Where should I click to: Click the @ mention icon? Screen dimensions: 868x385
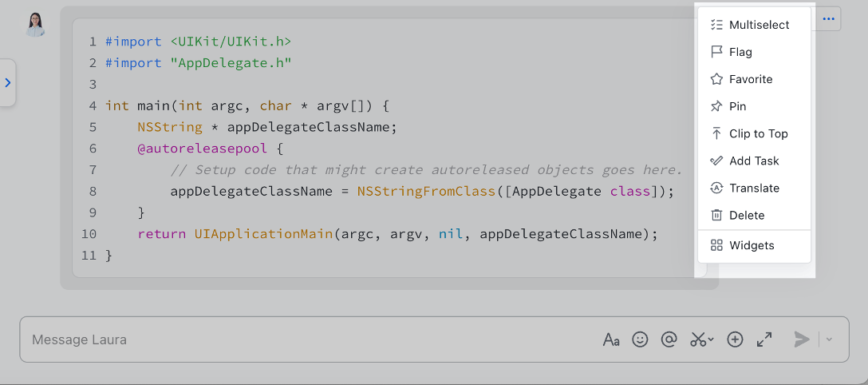(669, 339)
